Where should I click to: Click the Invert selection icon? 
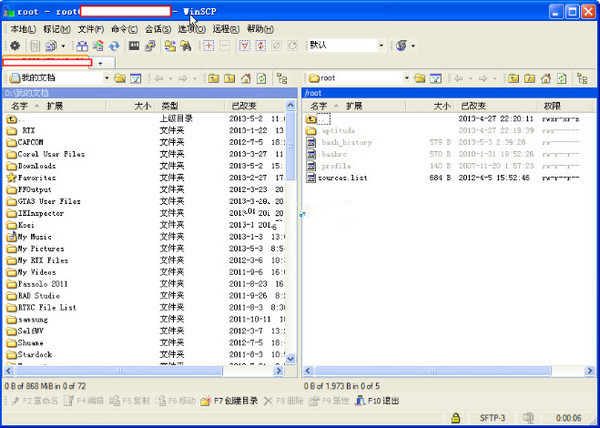261,46
